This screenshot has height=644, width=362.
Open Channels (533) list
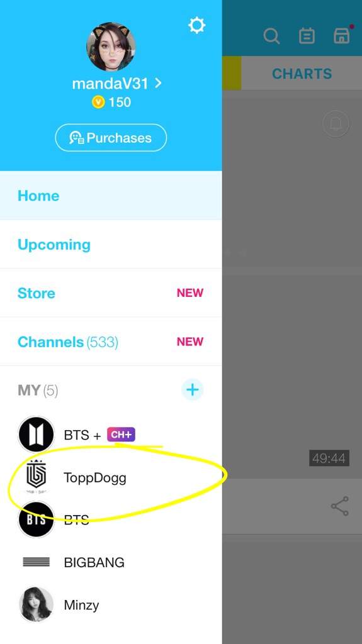point(111,341)
